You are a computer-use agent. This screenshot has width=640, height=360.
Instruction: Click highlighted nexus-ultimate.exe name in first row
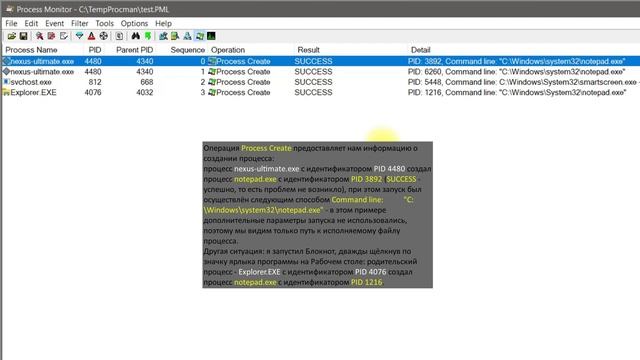42,61
